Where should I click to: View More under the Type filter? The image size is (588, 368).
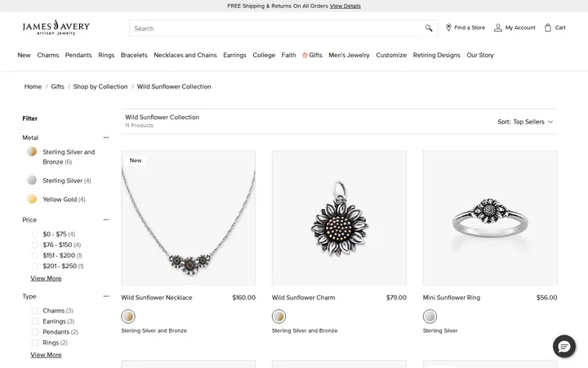point(46,355)
